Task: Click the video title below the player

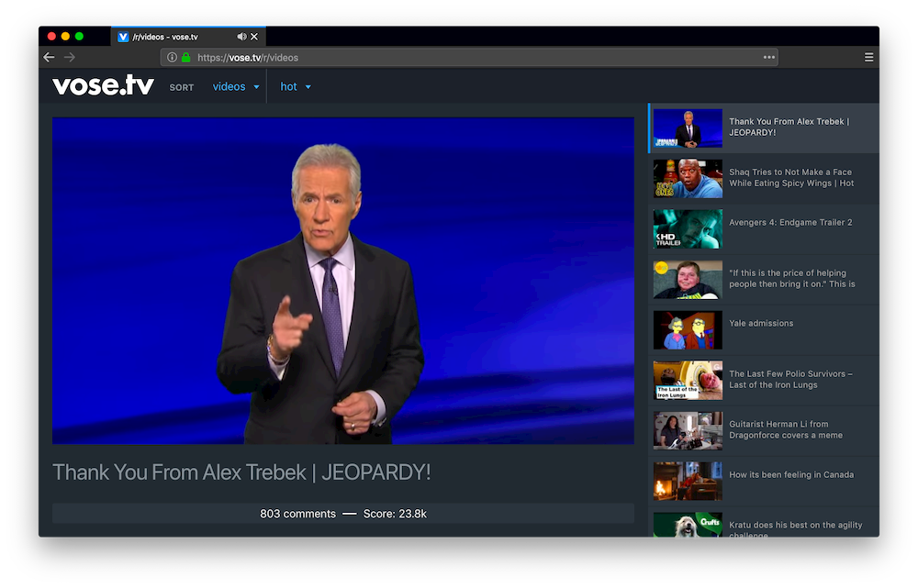Action: click(241, 472)
